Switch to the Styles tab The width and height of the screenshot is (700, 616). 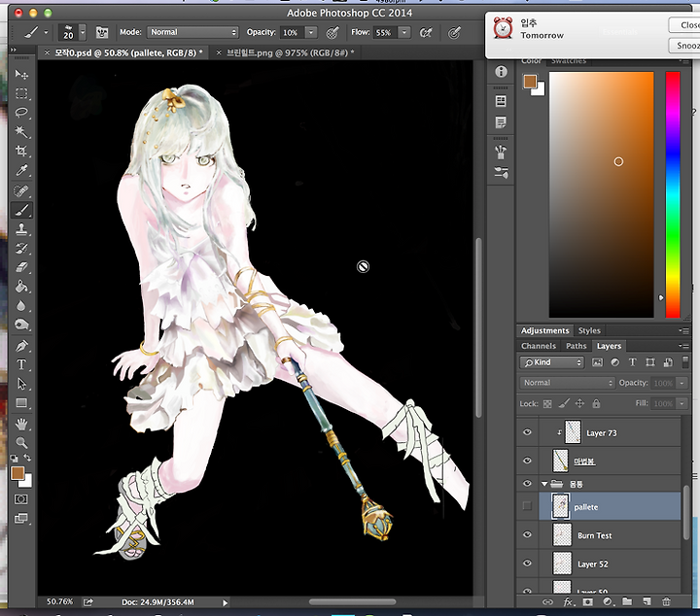(589, 330)
